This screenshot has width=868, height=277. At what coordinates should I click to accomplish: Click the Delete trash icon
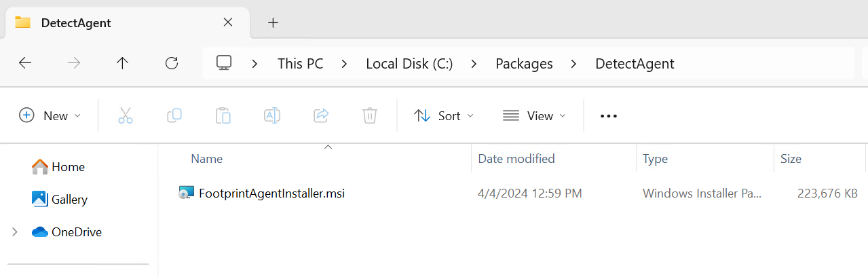pyautogui.click(x=370, y=115)
